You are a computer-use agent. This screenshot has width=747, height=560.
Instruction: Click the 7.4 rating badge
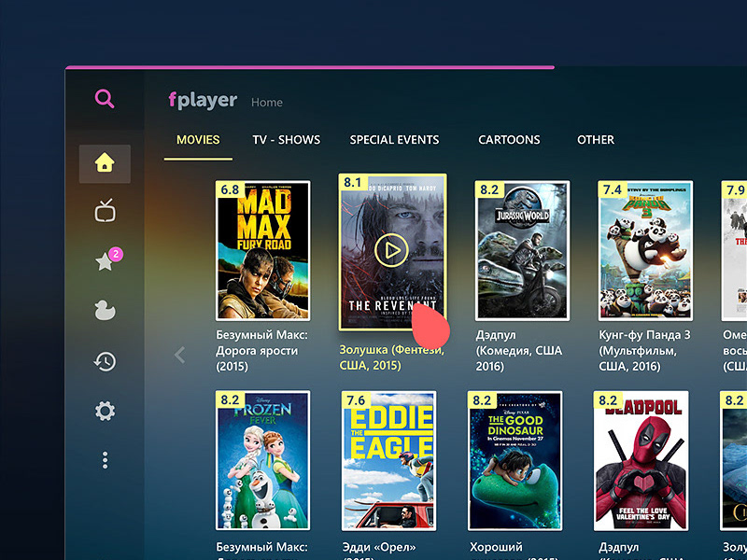pos(613,189)
